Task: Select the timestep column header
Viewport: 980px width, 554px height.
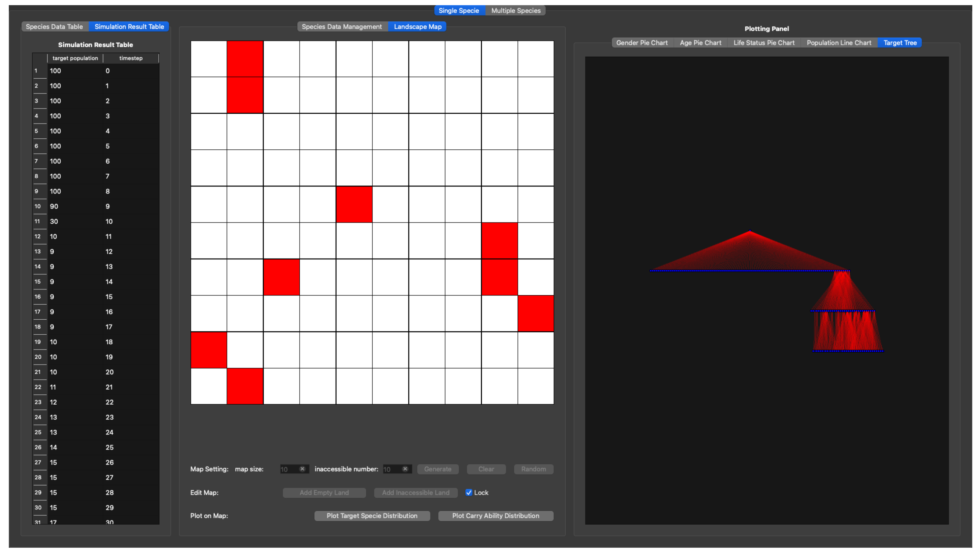Action: tap(131, 58)
